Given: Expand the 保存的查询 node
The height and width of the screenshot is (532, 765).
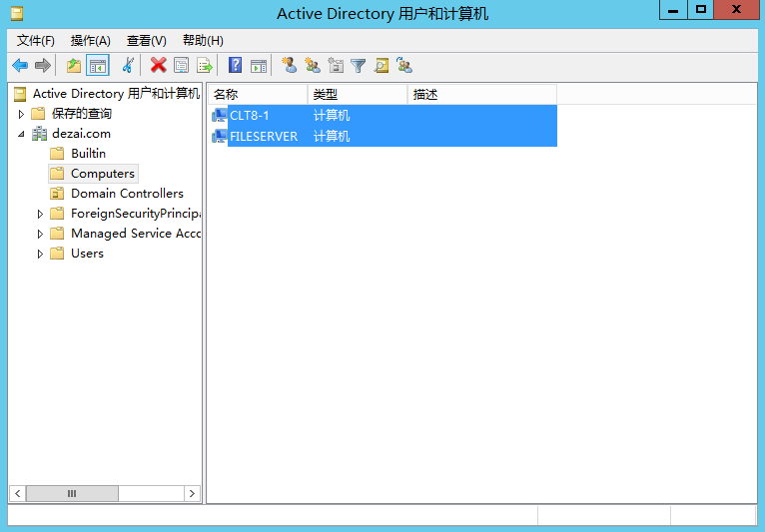Looking at the screenshot, I should click(21, 114).
